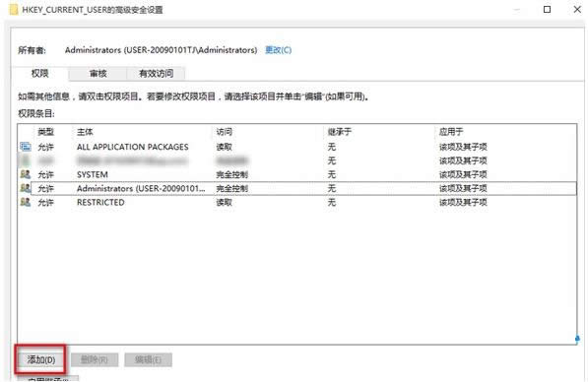Click the folder icon in title bar
Image resolution: width=588 pixels, height=382 pixels.
(14, 10)
